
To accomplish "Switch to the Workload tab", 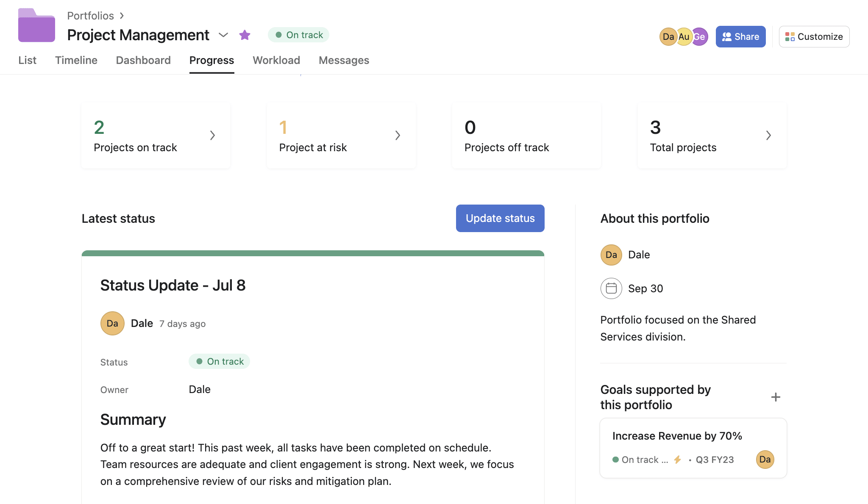I will (x=276, y=59).
